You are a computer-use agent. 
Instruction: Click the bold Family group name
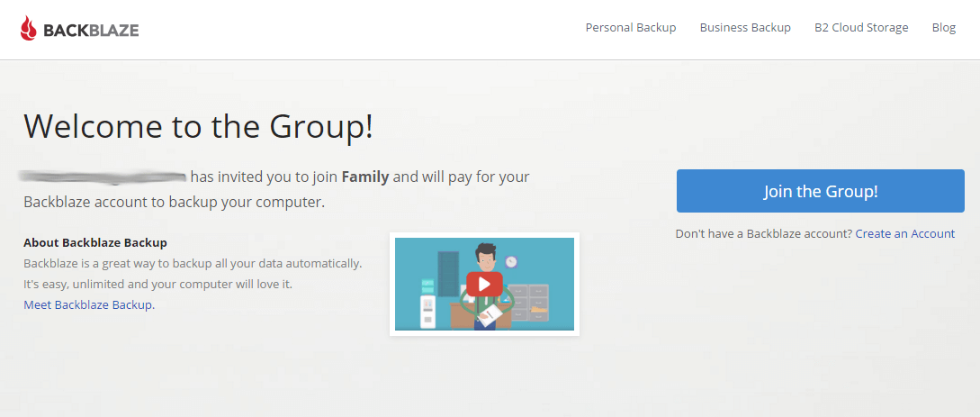tap(365, 177)
